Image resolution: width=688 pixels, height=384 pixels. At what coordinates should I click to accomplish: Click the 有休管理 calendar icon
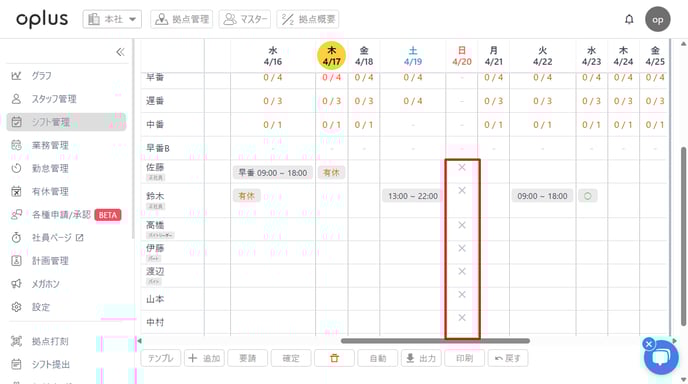coord(16,191)
